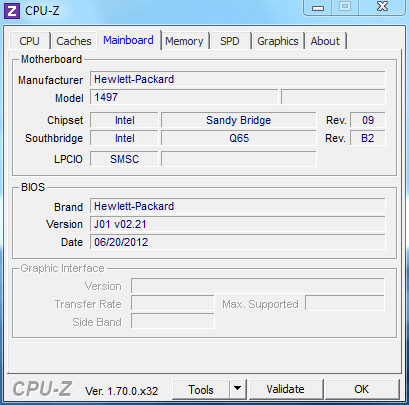
Task: Click the Southbridge revision B2 field
Action: pos(368,138)
